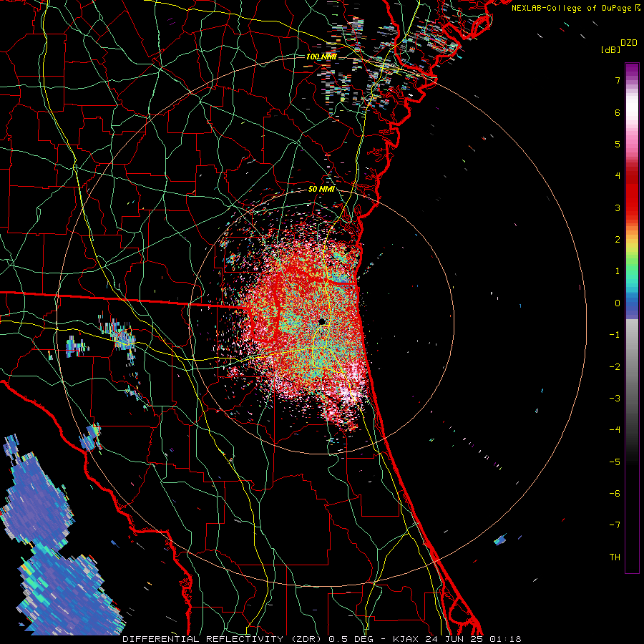Click the 50 NMI range ring label
644x644 pixels.
point(321,189)
